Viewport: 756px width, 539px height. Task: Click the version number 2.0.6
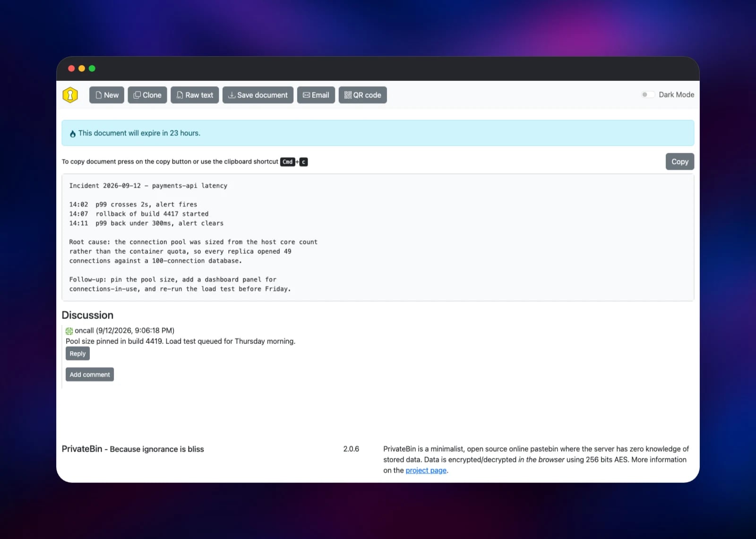(351, 449)
